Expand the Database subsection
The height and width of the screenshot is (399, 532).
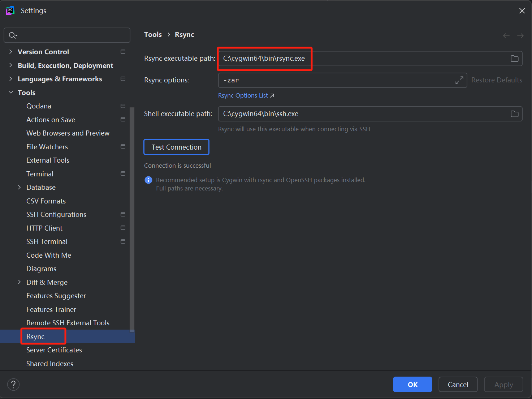[x=20, y=187]
